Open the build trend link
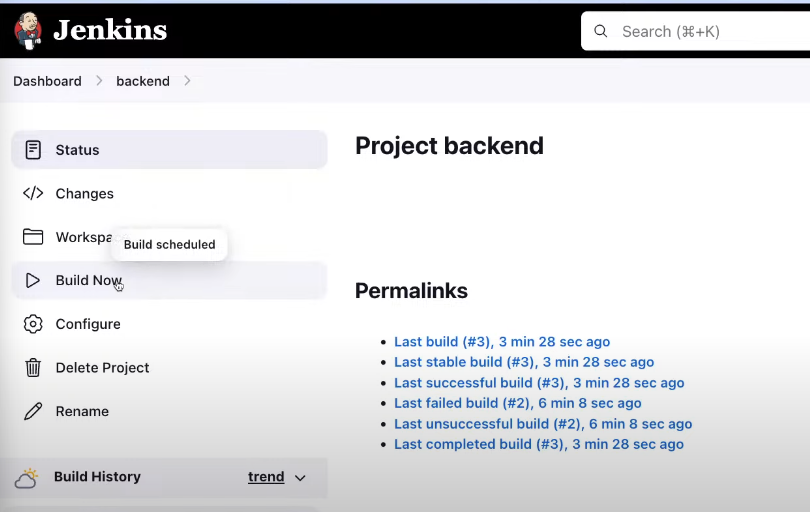This screenshot has width=810, height=512. click(x=266, y=476)
